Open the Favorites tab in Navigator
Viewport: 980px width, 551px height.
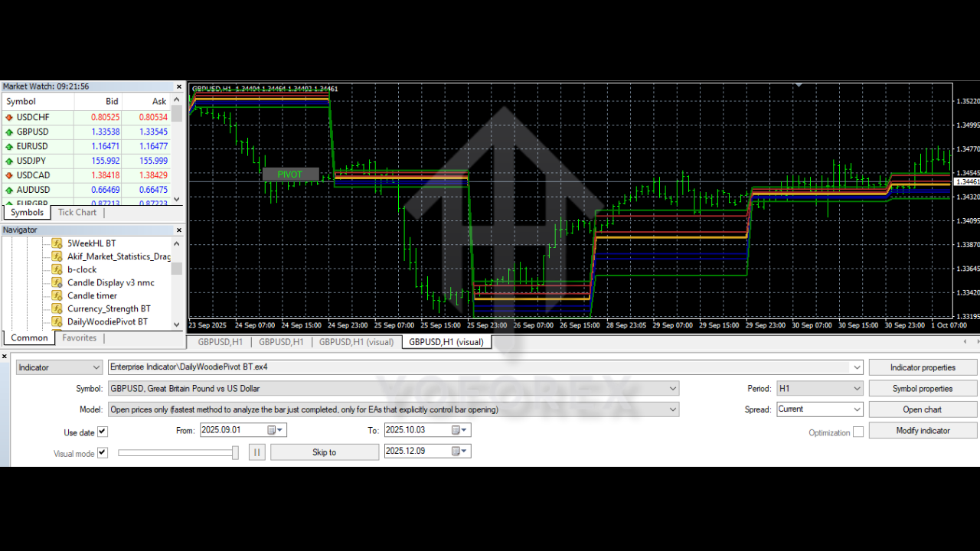(79, 337)
